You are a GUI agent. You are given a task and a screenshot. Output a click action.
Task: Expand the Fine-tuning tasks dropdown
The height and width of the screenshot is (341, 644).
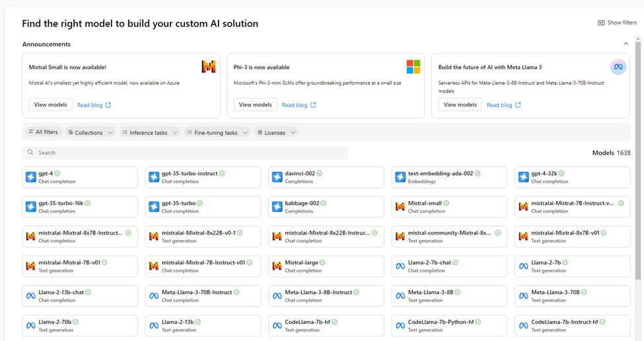(217, 132)
